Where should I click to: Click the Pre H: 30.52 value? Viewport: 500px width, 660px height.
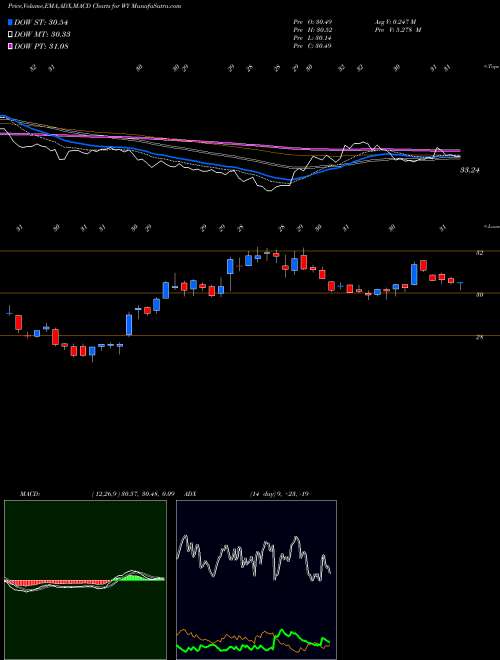[312, 29]
